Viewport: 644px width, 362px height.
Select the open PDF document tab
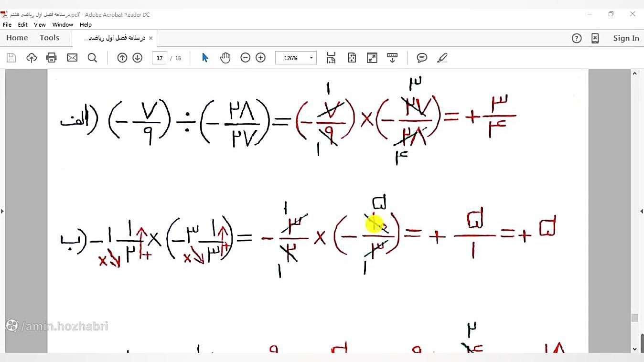click(x=114, y=38)
